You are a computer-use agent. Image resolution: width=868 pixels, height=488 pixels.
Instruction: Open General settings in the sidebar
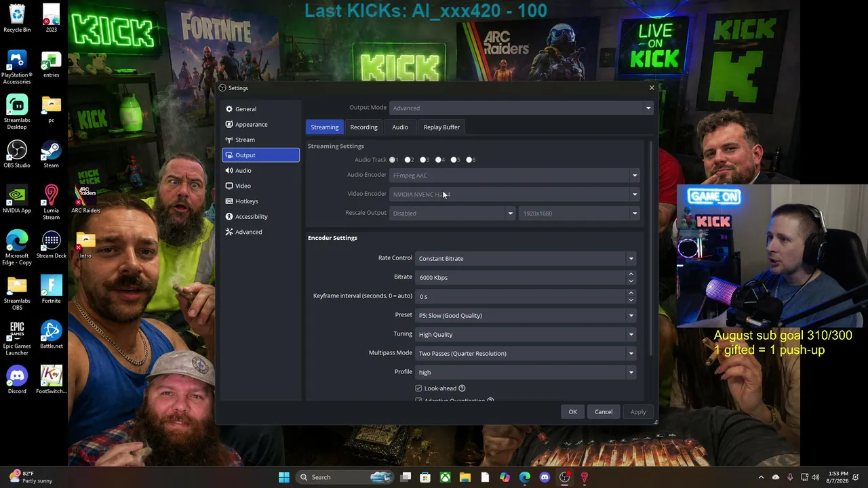click(x=260, y=109)
